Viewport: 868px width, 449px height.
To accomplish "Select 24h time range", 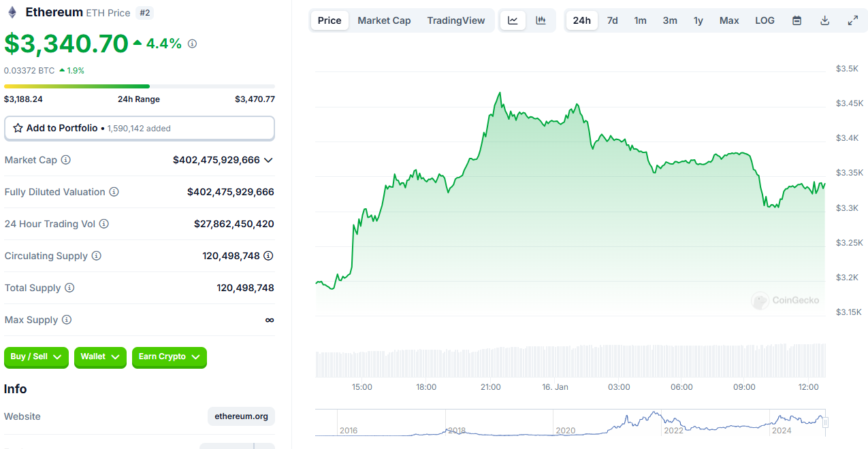I will coord(582,20).
